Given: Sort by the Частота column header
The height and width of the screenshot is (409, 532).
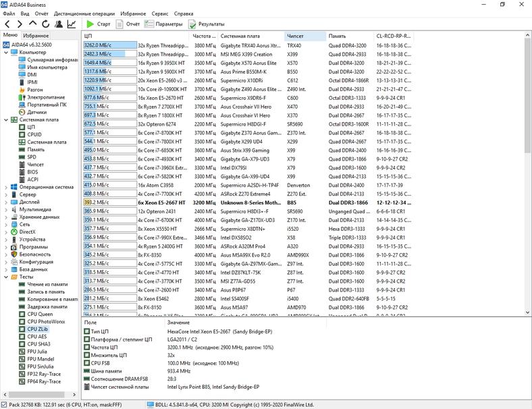Looking at the screenshot, I should 203,36.
